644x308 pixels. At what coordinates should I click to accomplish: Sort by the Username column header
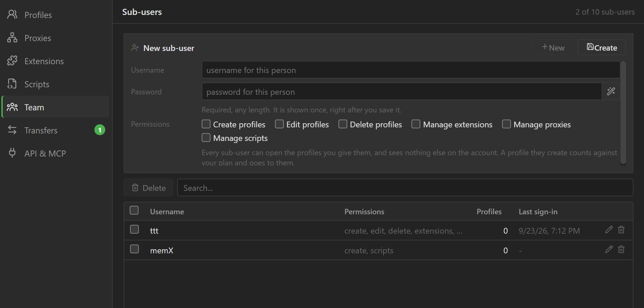coord(167,212)
